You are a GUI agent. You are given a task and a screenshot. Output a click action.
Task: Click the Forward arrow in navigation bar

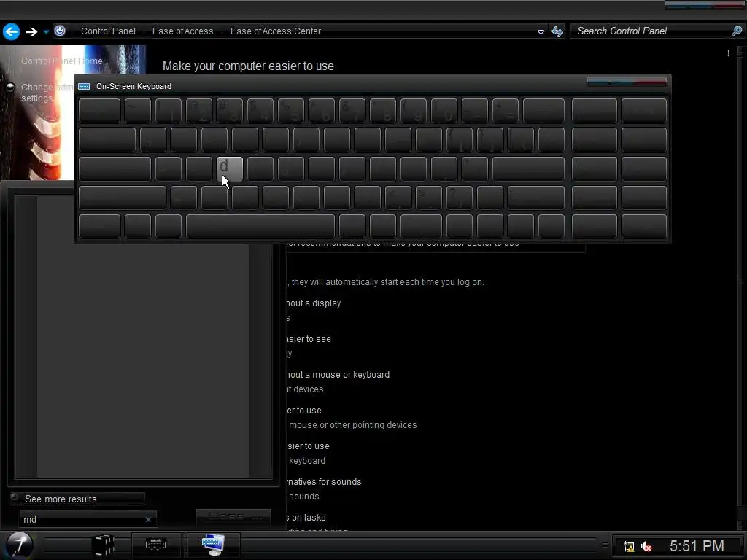click(x=31, y=32)
